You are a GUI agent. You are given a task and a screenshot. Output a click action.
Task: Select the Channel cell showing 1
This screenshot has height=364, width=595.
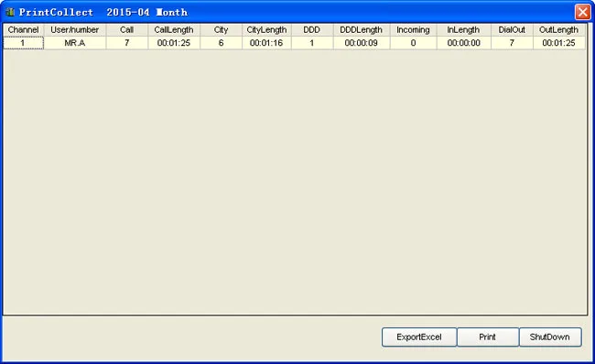pyautogui.click(x=24, y=43)
